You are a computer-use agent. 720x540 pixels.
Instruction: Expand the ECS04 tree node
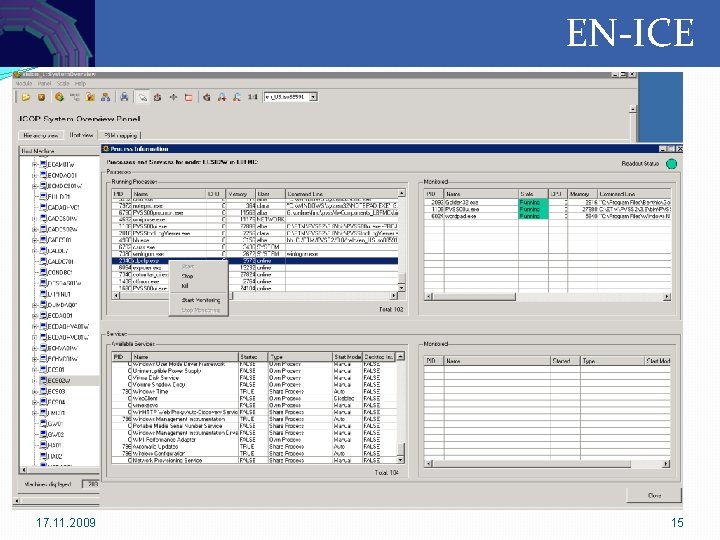pyautogui.click(x=34, y=402)
